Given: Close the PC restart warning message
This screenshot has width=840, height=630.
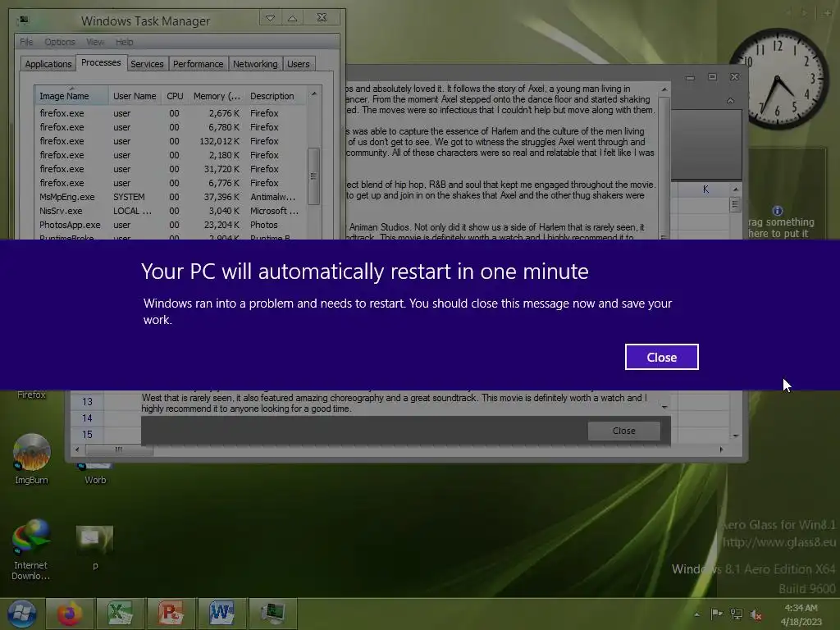Looking at the screenshot, I should tap(662, 357).
